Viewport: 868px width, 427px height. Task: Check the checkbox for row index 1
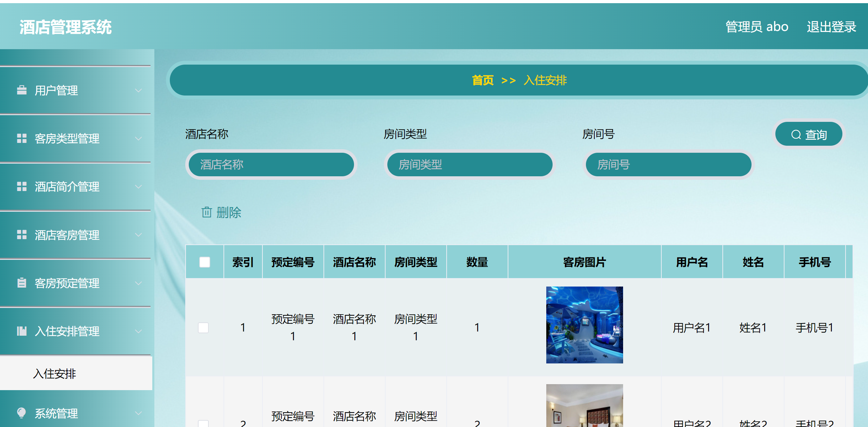[x=203, y=328]
